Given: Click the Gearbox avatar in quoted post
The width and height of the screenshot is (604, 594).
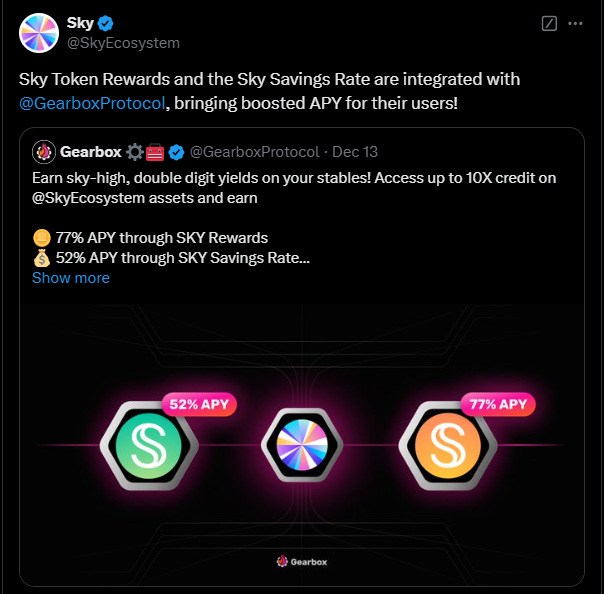Looking at the screenshot, I should [44, 152].
